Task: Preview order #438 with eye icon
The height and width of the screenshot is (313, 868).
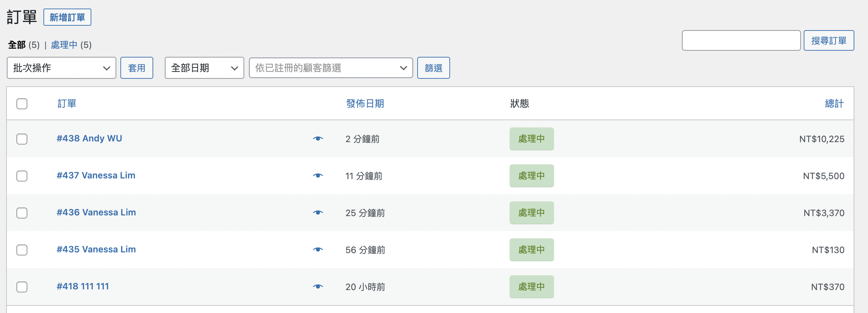Action: (x=318, y=139)
